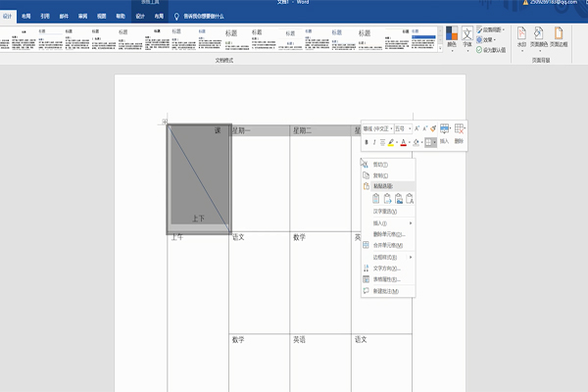Image resolution: width=588 pixels, height=392 pixels.
Task: Open Paragraph Spacing (段落间距) dropdown
Action: tap(491, 29)
